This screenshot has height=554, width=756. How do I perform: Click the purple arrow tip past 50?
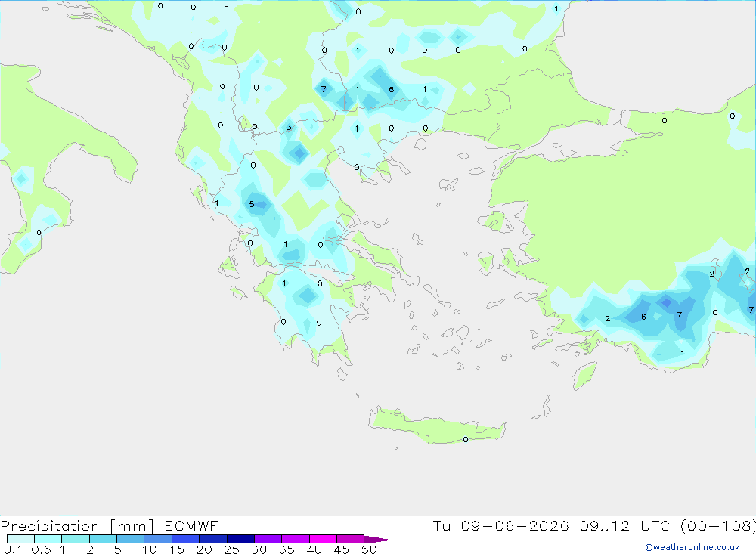point(378,539)
